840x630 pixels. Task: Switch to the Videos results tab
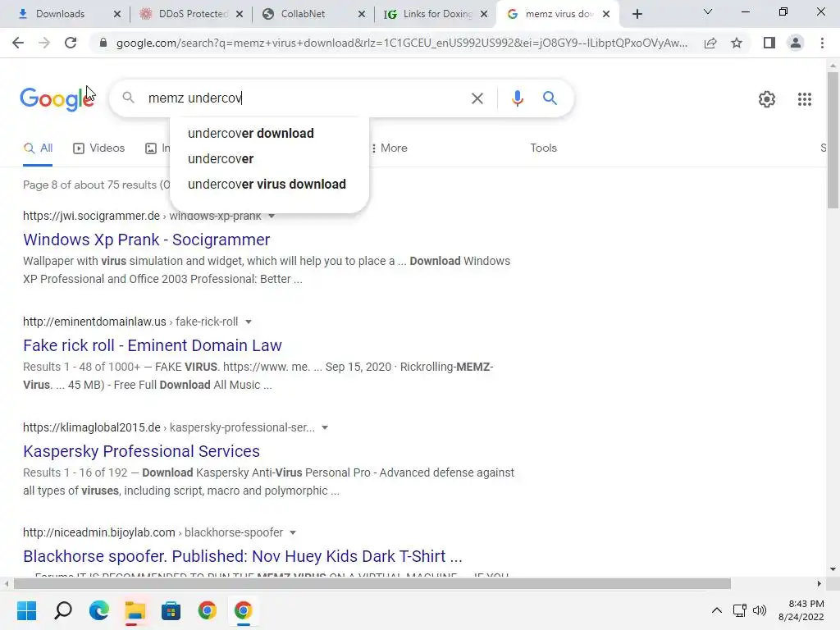click(x=99, y=148)
